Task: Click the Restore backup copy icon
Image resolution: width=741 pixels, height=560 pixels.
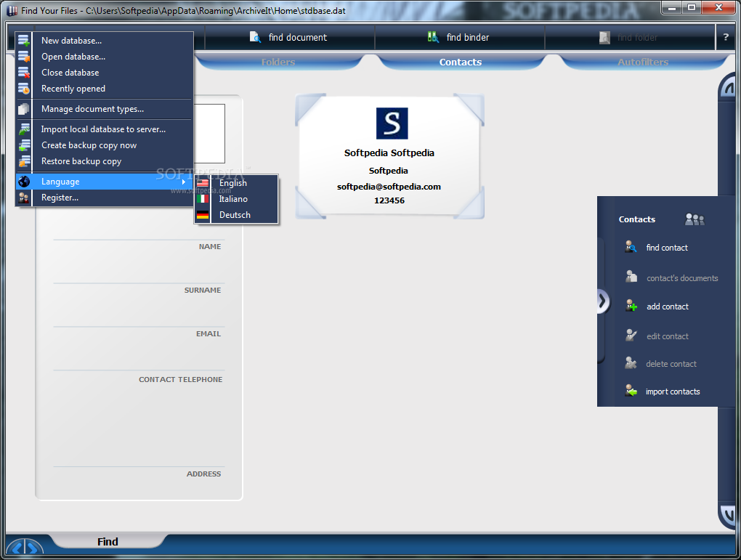Action: click(24, 162)
